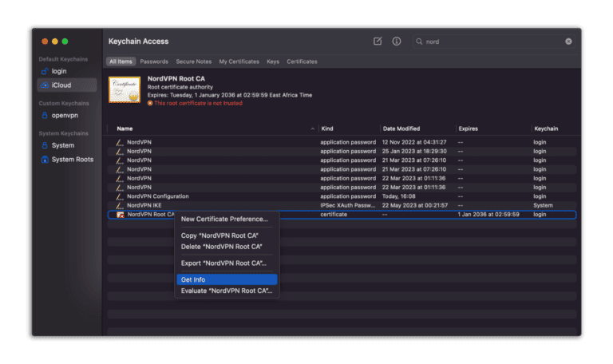
Task: Sort the list by the Name column header
Action: click(125, 129)
